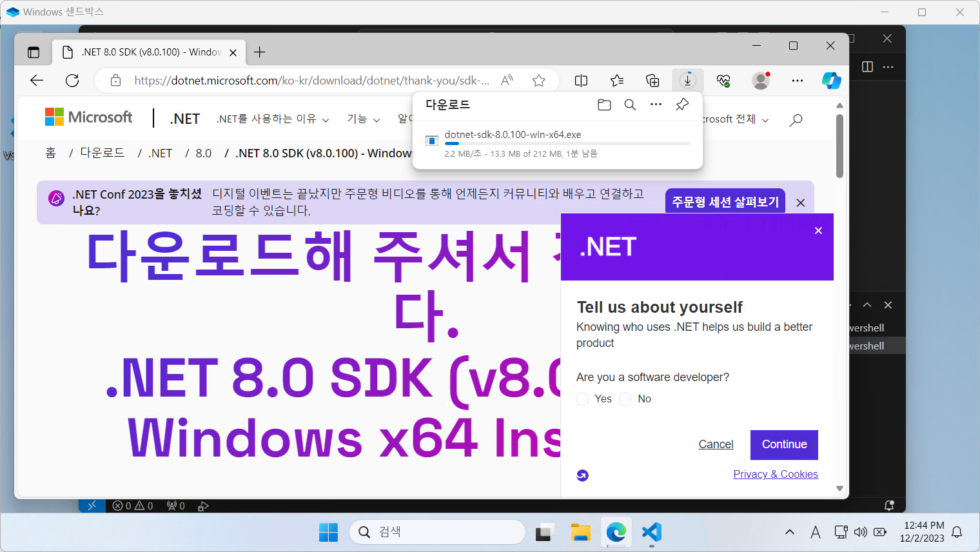Pin the Downloads panel
Viewport: 980px width, 552px height.
pyautogui.click(x=682, y=104)
